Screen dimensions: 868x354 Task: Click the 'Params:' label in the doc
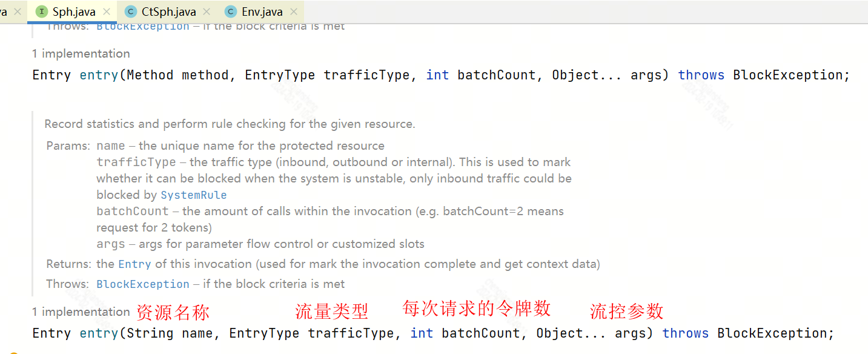click(68, 146)
